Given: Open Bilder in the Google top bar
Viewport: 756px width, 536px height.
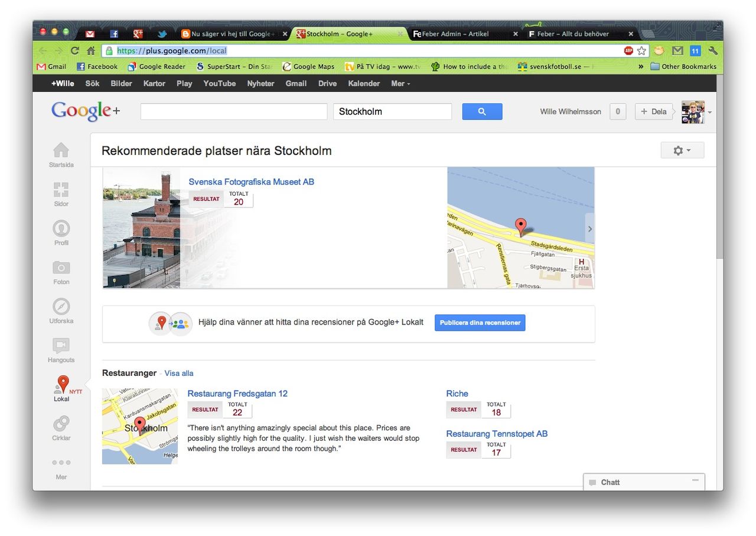Looking at the screenshot, I should pos(122,83).
